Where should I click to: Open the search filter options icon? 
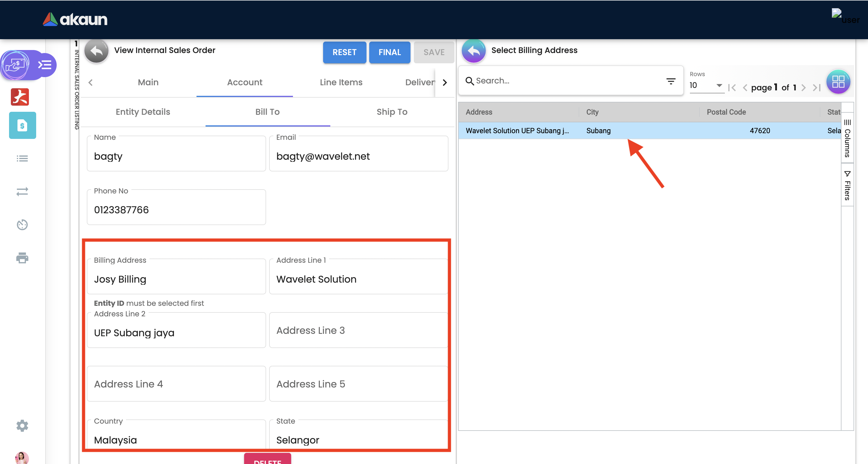pyautogui.click(x=671, y=81)
